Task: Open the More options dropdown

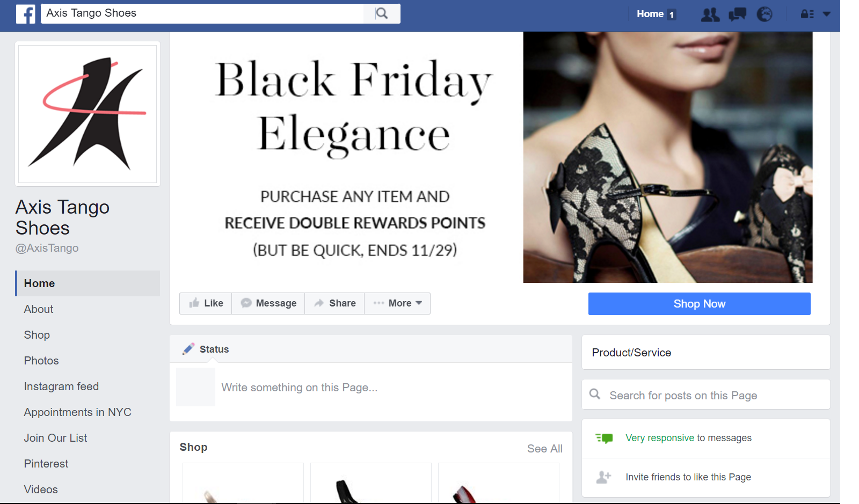Action: click(397, 303)
